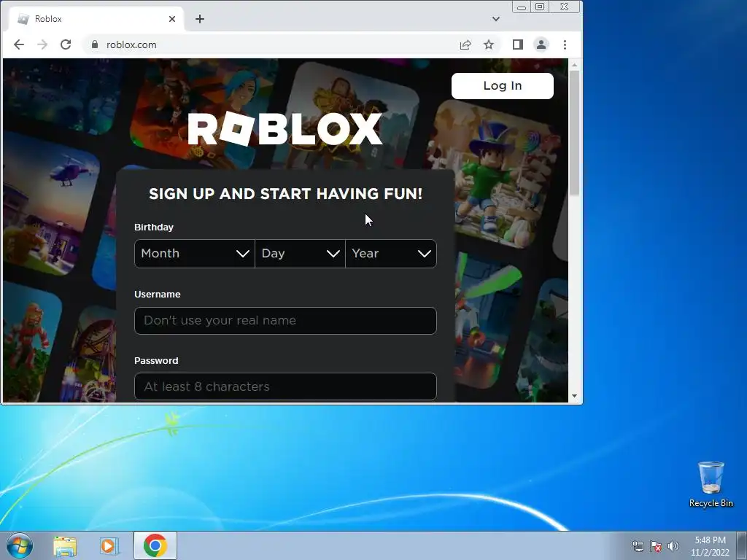Open the Recycle Bin desktop icon

[711, 484]
